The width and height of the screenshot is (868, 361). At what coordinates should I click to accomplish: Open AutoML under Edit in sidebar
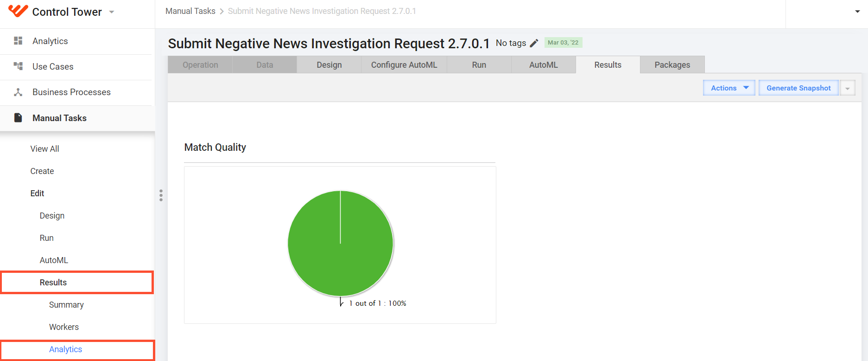click(54, 260)
